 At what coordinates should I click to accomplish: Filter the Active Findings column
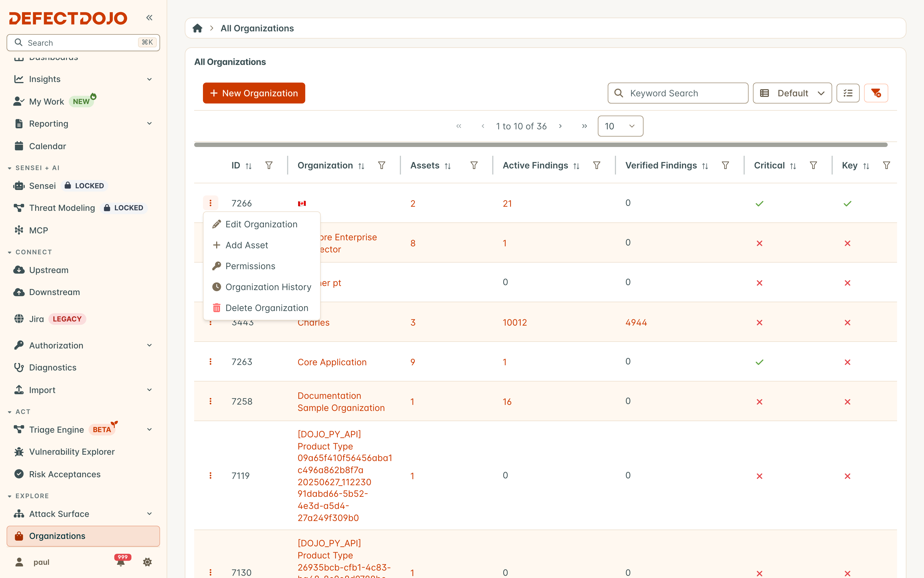pos(596,165)
